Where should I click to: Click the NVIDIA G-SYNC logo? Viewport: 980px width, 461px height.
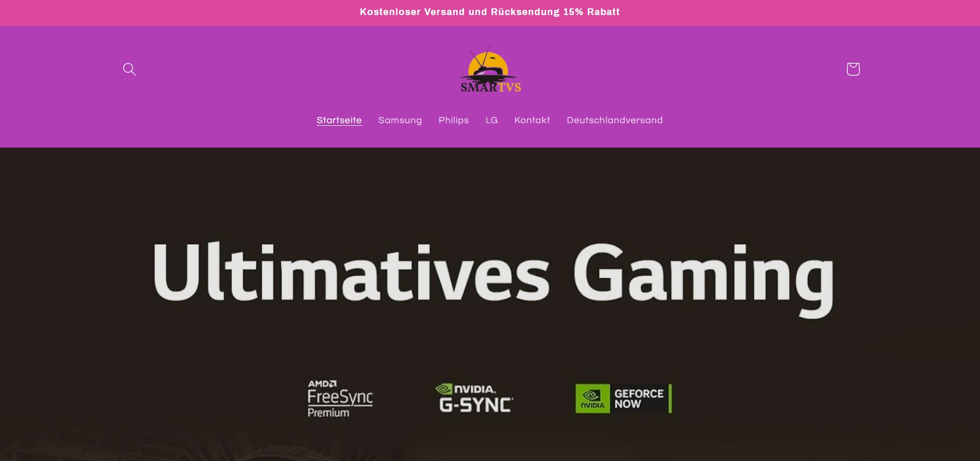pos(474,398)
